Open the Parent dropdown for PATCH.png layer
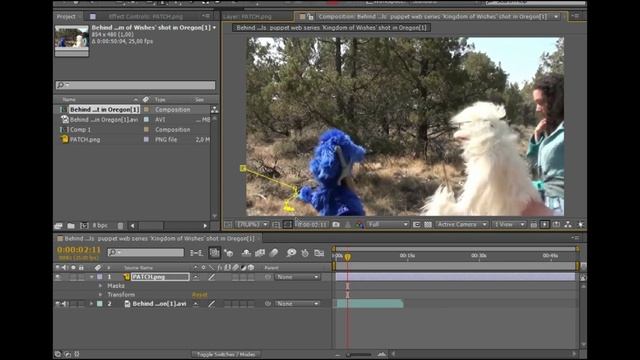The height and width of the screenshot is (360, 640). click(297, 277)
